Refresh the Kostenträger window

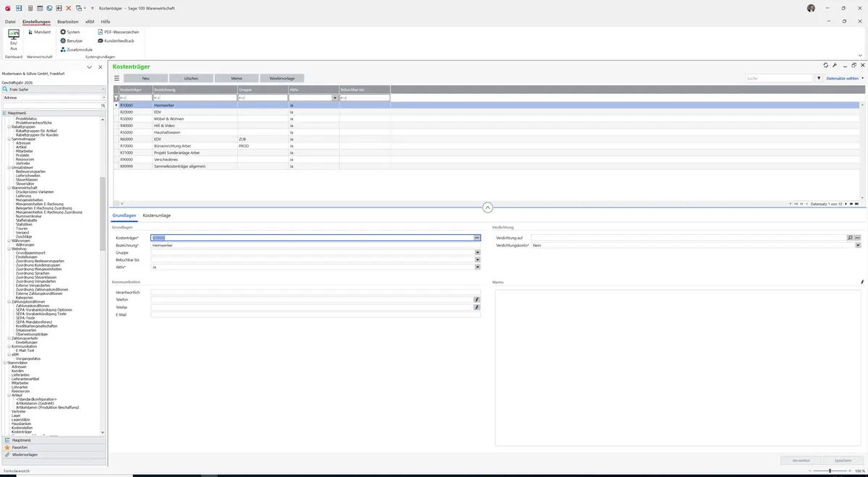pos(825,66)
